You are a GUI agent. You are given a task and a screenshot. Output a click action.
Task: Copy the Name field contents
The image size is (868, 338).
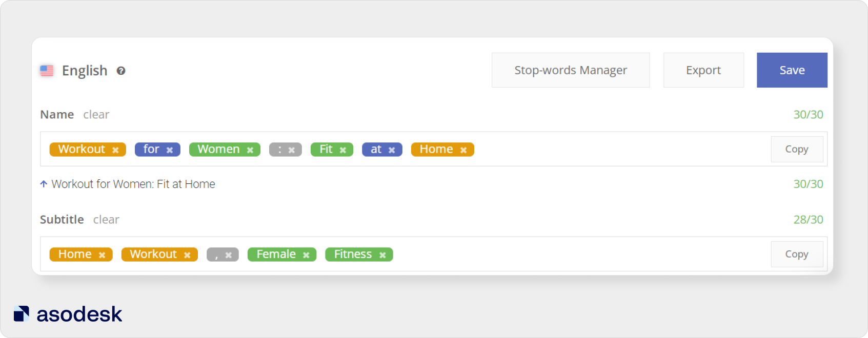pos(796,149)
